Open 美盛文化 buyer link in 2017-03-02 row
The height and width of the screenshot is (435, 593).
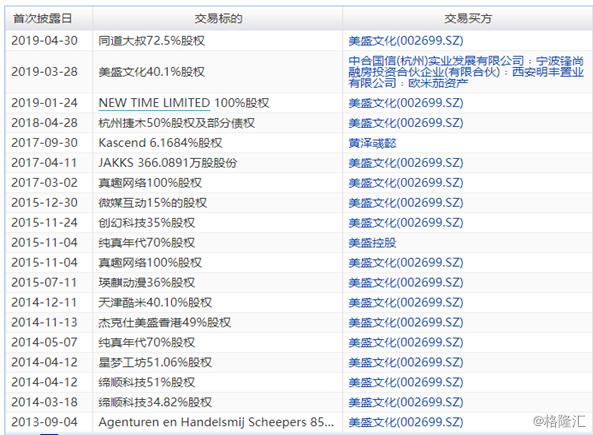tap(405, 183)
